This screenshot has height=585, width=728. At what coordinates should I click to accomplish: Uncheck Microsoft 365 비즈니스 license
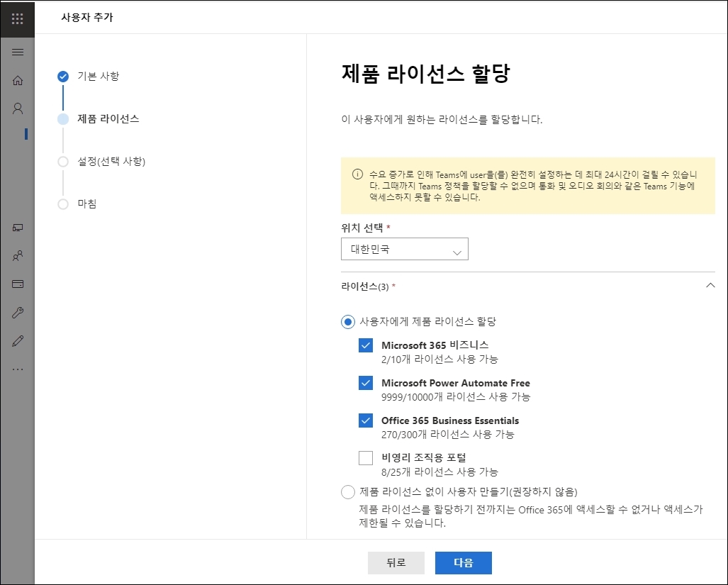pos(366,345)
